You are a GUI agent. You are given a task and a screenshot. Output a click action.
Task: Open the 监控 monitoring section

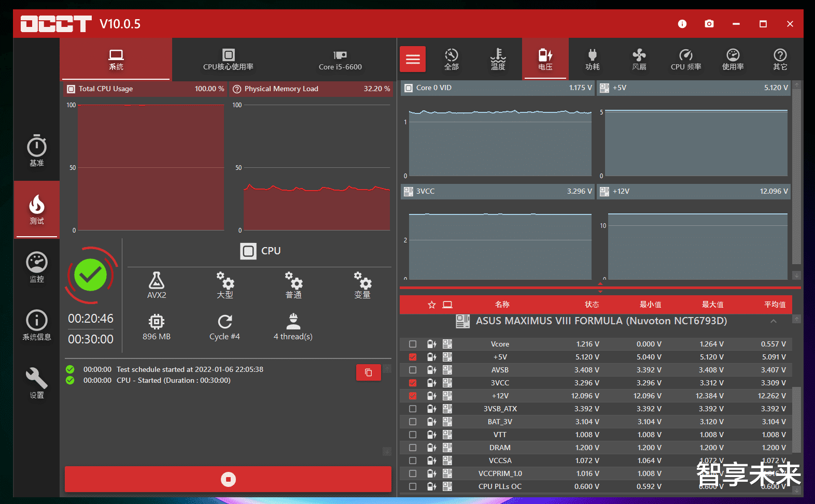(37, 267)
